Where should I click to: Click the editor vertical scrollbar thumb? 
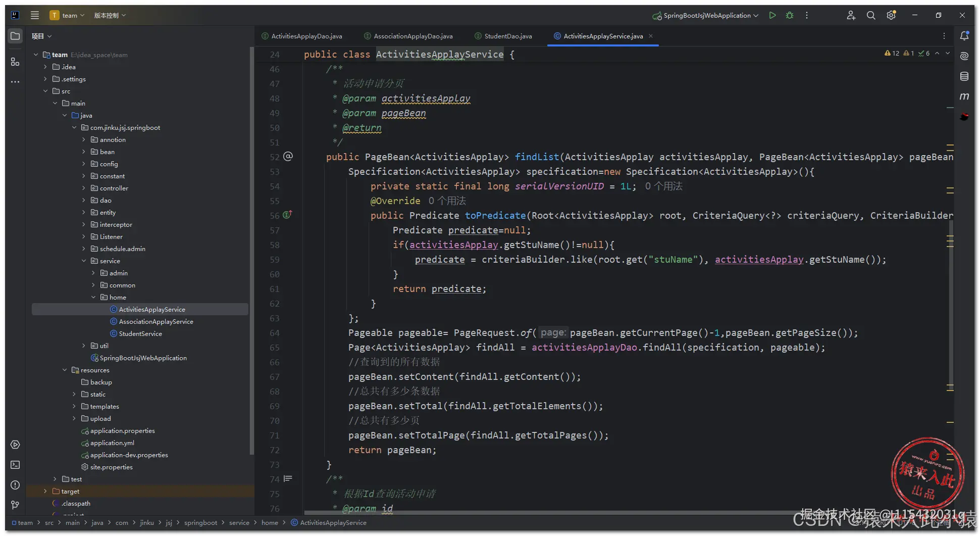[951, 306]
